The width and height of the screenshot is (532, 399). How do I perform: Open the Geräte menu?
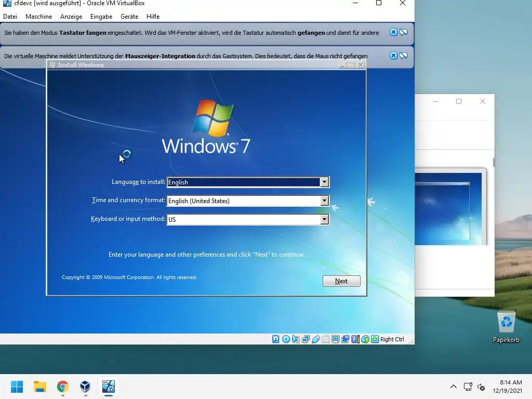pos(129,16)
